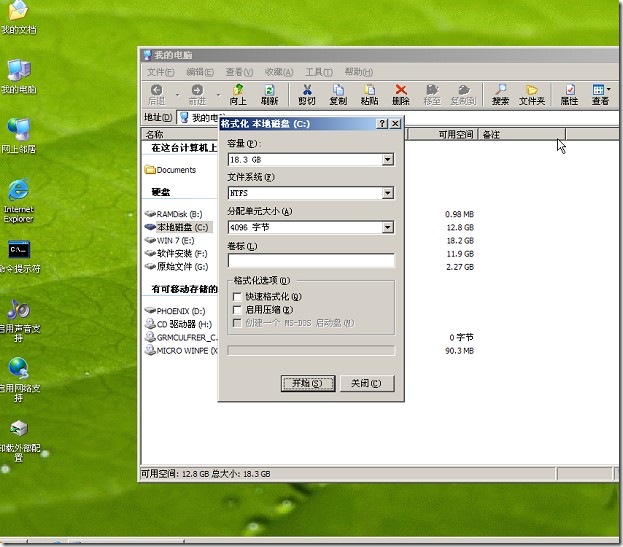Select RAMDisk (B:) drive
Viewport: 623px width, 547px height.
(174, 214)
